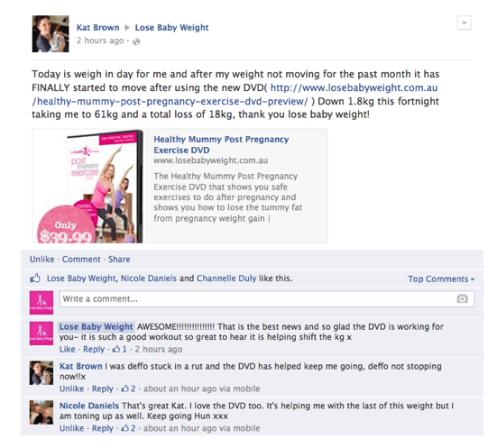Viewport: 497px width, 448px height.
Task: Open the DVD preview cover thumbnail
Action: point(87,187)
